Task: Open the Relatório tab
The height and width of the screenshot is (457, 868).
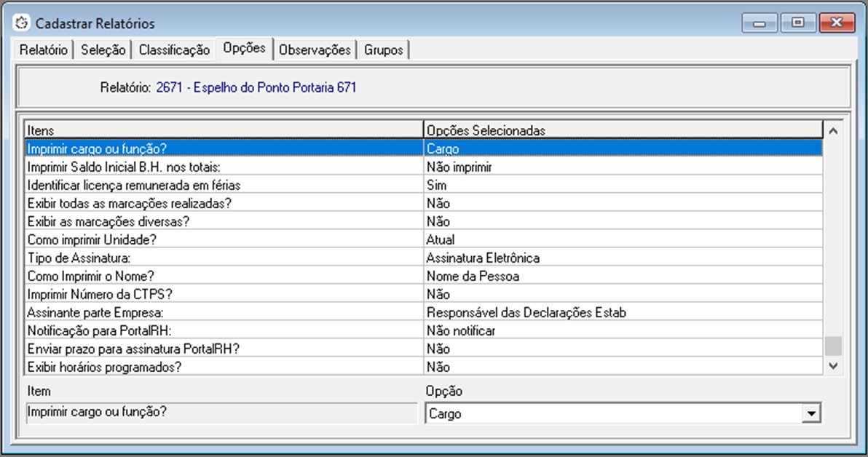Action: [x=44, y=50]
